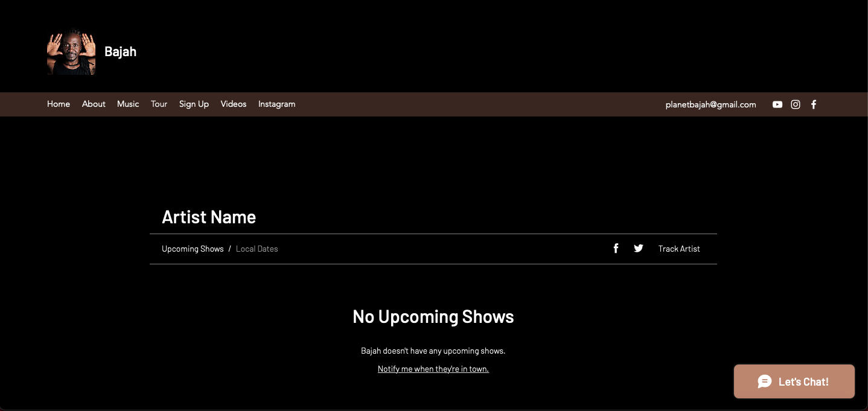Image resolution: width=868 pixels, height=411 pixels.
Task: Open the YouTube icon in header
Action: click(x=777, y=104)
